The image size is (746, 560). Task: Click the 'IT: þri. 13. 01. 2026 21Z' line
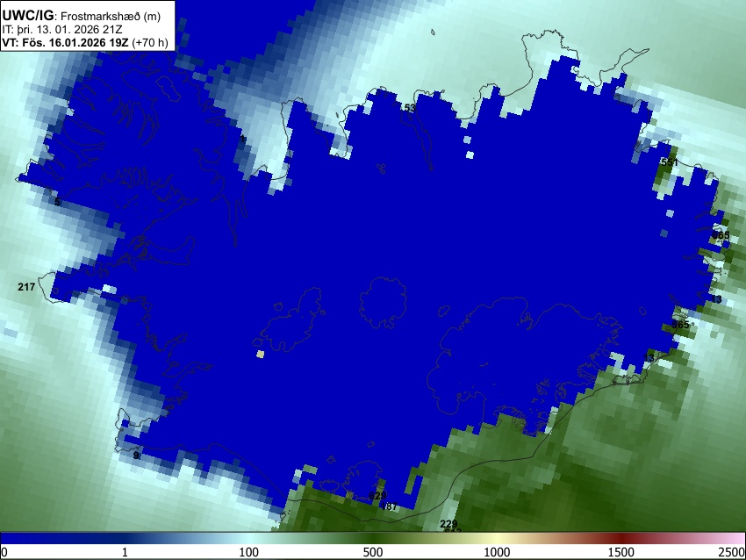(62, 30)
